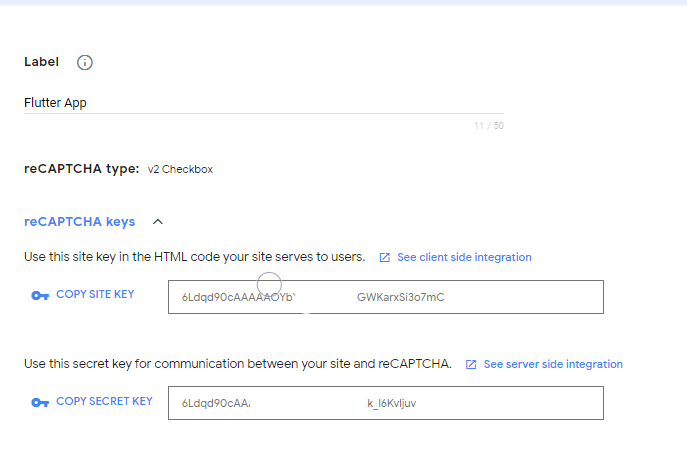Click 'Use this site key' description text

(x=195, y=257)
